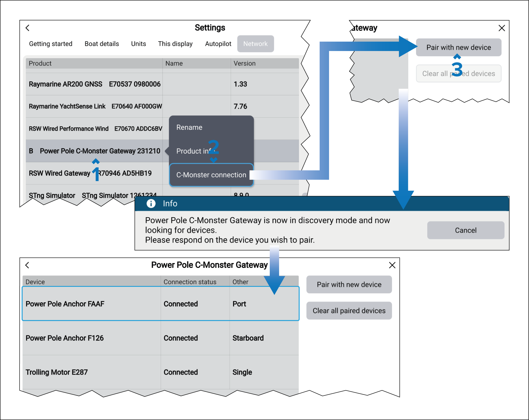
Task: Click lower Clear all paired devices button
Action: (349, 311)
